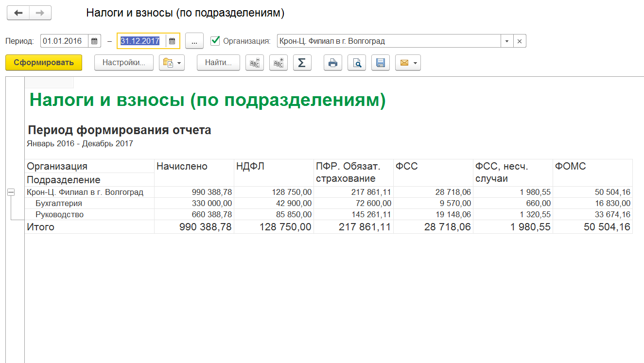
Task: Expand all groups icon
Action: coord(278,63)
